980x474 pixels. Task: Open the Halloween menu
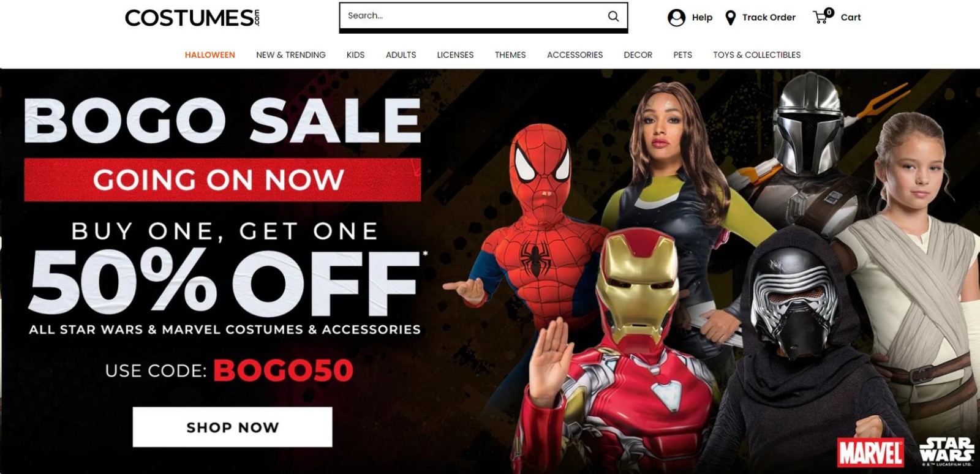[210, 55]
